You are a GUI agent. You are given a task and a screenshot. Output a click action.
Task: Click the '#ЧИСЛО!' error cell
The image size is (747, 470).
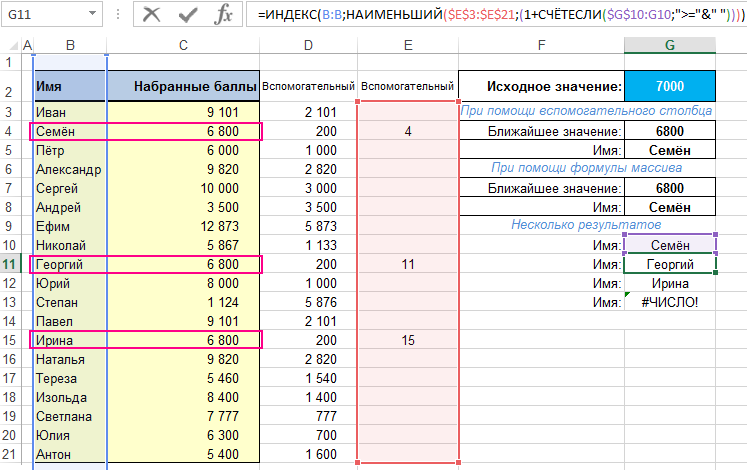pyautogui.click(x=670, y=302)
